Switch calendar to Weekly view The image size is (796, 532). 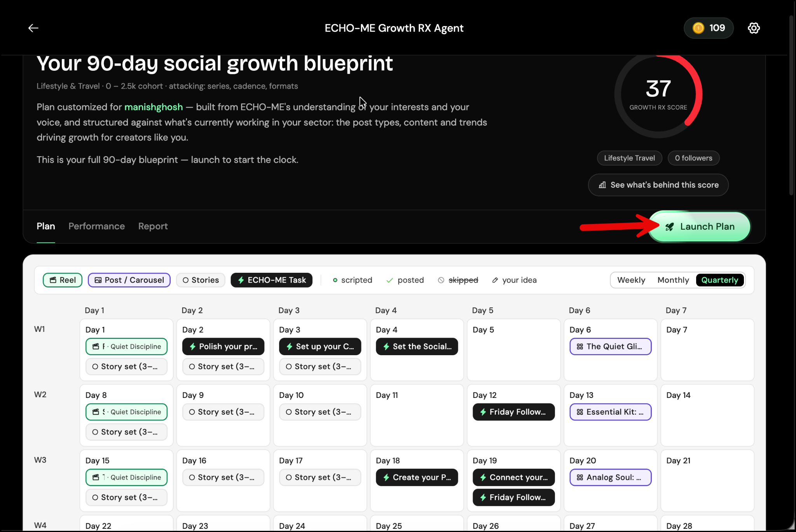pyautogui.click(x=631, y=280)
